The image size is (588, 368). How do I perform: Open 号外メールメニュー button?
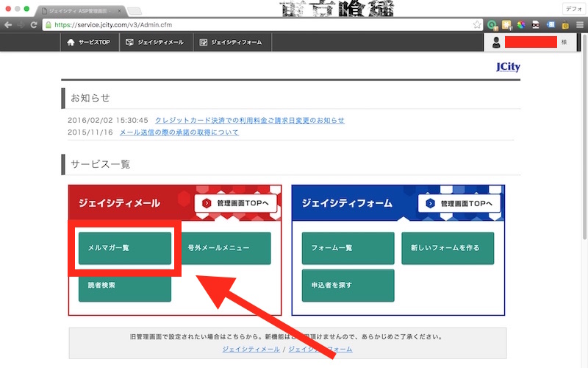pyautogui.click(x=225, y=248)
